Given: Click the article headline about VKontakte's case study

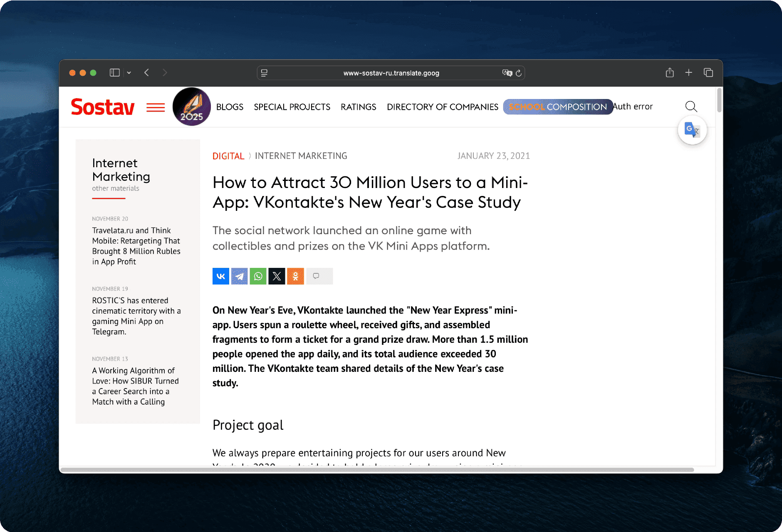Looking at the screenshot, I should pos(370,192).
